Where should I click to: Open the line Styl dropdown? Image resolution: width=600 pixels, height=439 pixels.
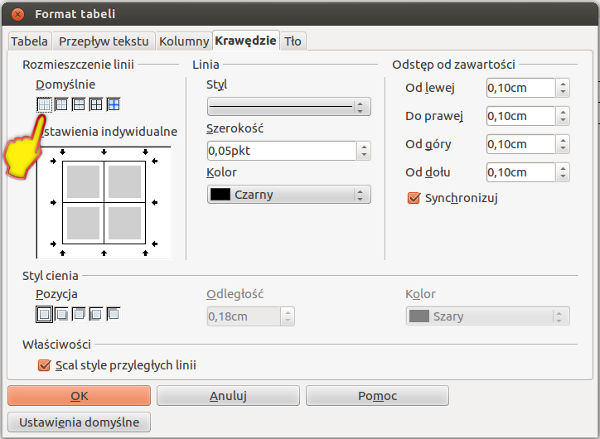click(288, 107)
